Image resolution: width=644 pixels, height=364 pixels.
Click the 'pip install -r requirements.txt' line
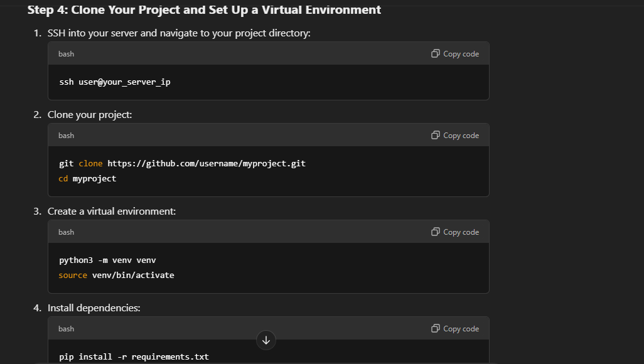(134, 356)
